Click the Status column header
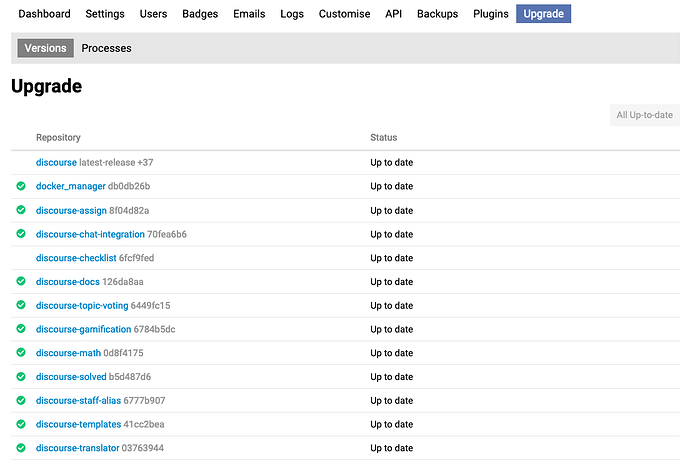Image resolution: width=690 pixels, height=470 pixels. [384, 137]
